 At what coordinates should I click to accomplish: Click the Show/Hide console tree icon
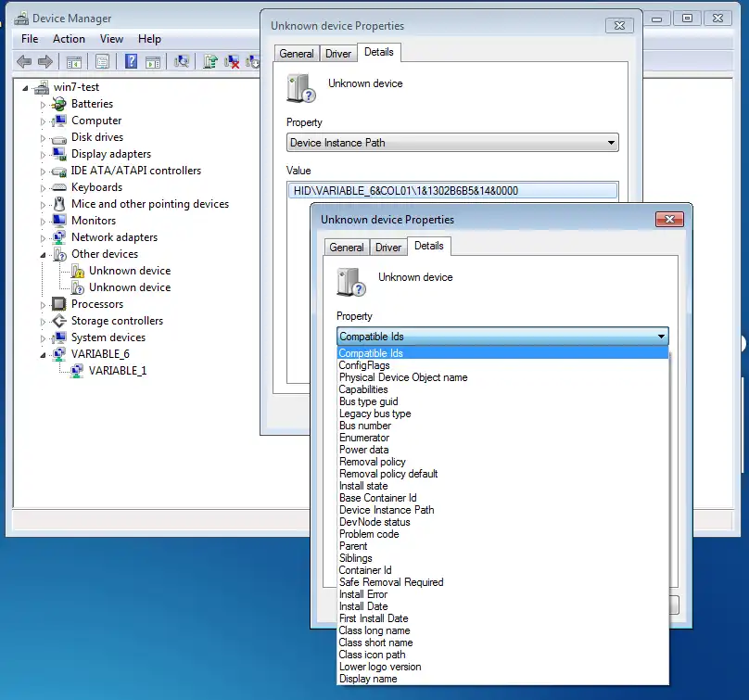[x=73, y=61]
